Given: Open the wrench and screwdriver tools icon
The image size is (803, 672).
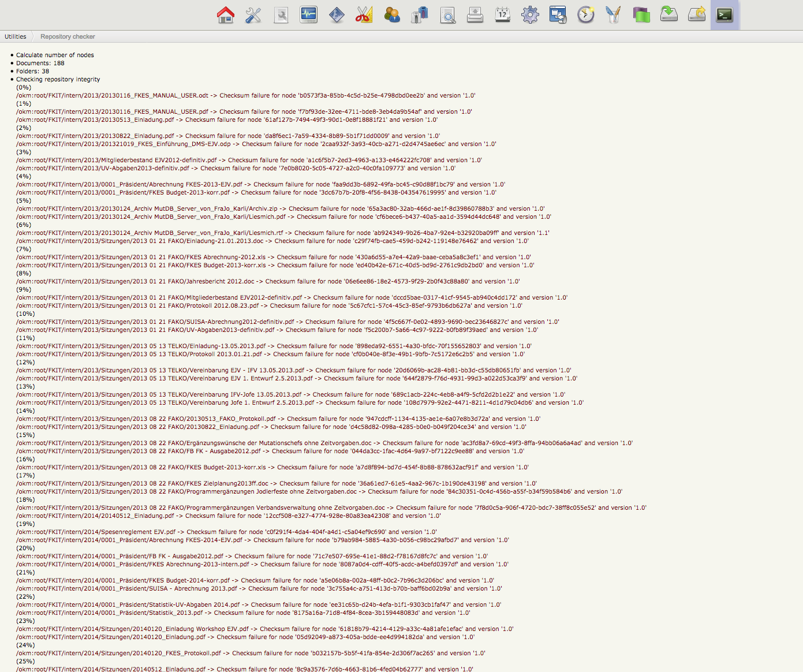Looking at the screenshot, I should (253, 15).
